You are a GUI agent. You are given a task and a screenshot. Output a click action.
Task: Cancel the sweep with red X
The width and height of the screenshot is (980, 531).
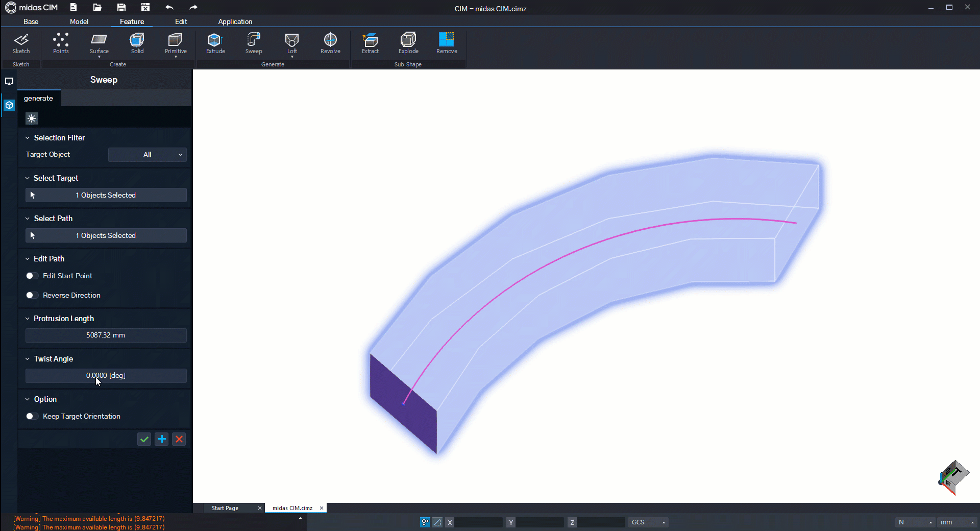pyautogui.click(x=179, y=439)
